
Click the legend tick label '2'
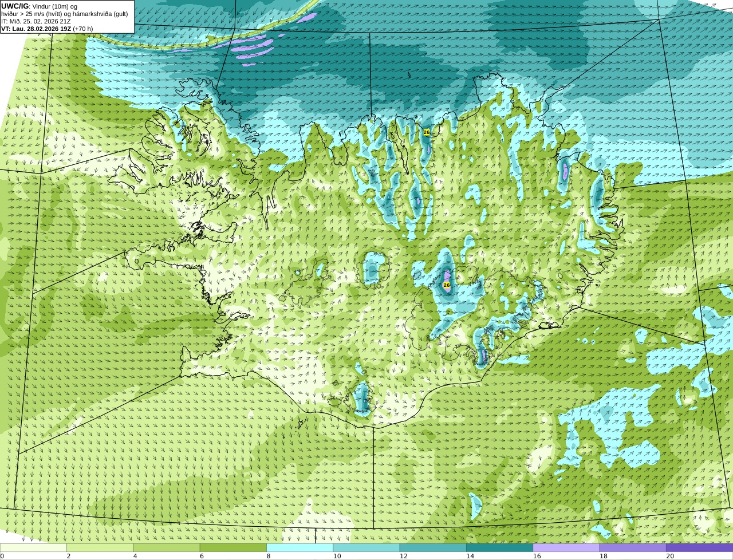click(x=69, y=556)
